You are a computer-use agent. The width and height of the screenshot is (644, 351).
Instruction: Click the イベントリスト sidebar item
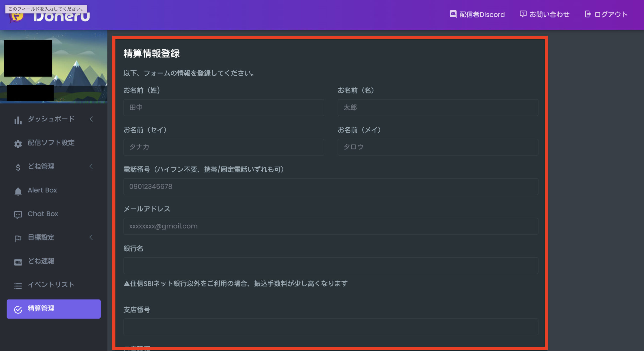(52, 284)
